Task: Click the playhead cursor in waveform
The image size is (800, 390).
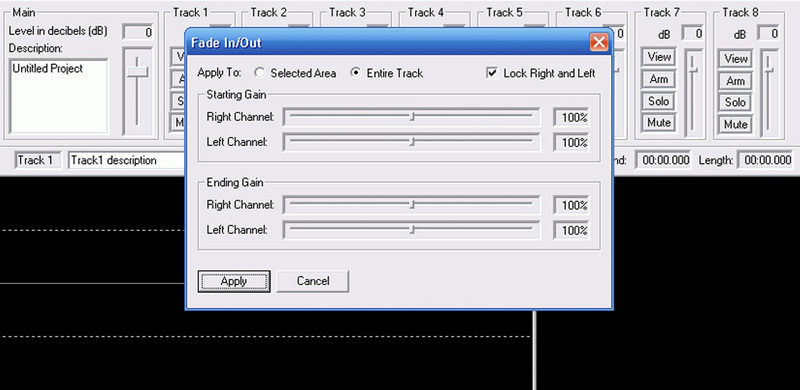Action: pos(534,350)
